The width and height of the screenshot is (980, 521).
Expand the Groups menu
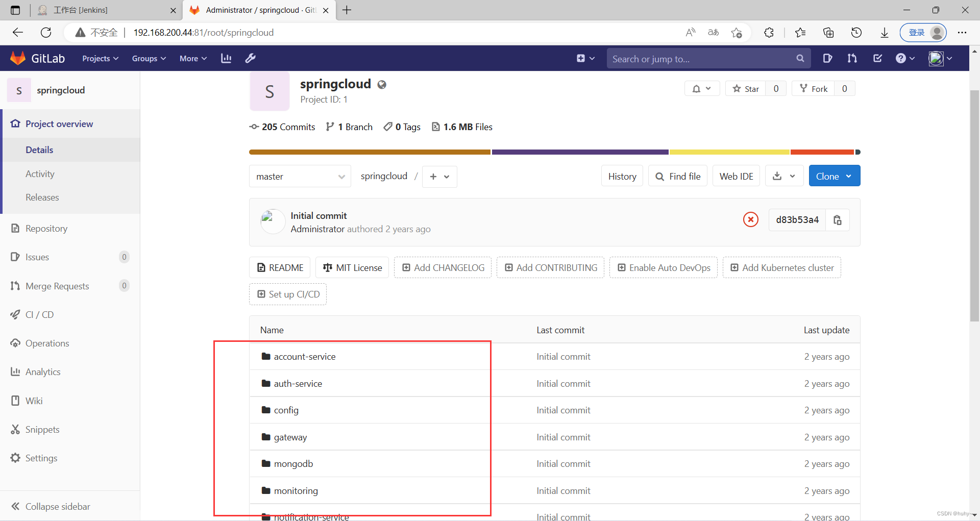[149, 59]
